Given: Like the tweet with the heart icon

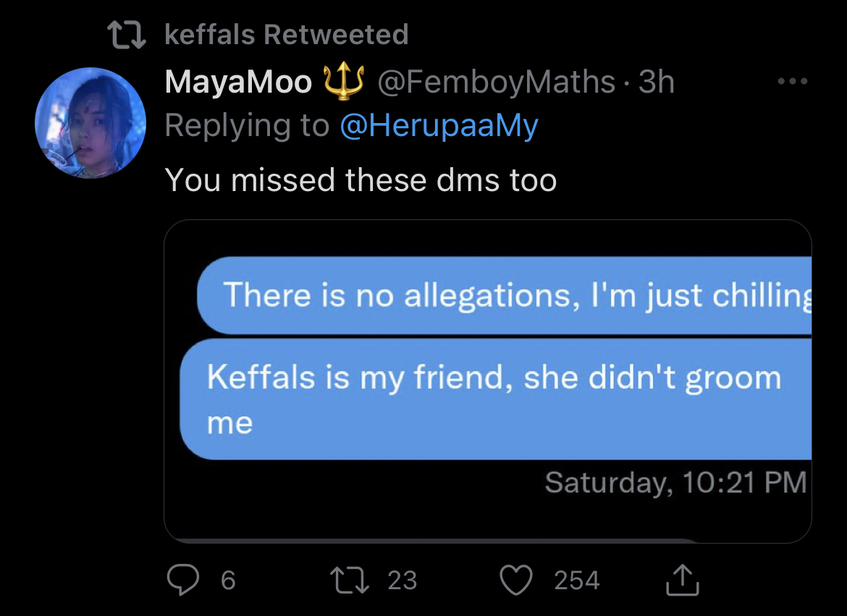Looking at the screenshot, I should [x=516, y=580].
